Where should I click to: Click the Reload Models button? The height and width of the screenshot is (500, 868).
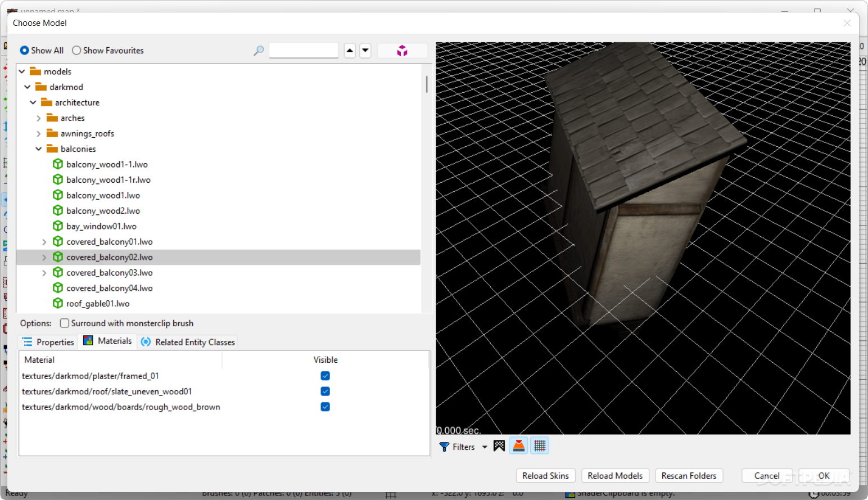(x=615, y=476)
